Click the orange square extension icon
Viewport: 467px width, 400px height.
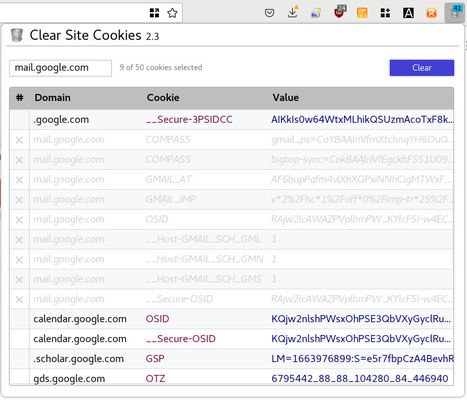362,13
